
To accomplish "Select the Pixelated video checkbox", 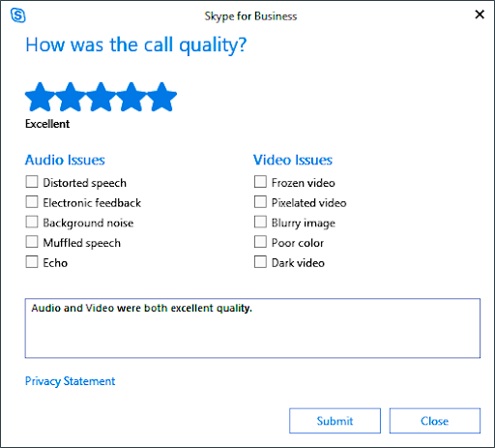I will point(260,202).
